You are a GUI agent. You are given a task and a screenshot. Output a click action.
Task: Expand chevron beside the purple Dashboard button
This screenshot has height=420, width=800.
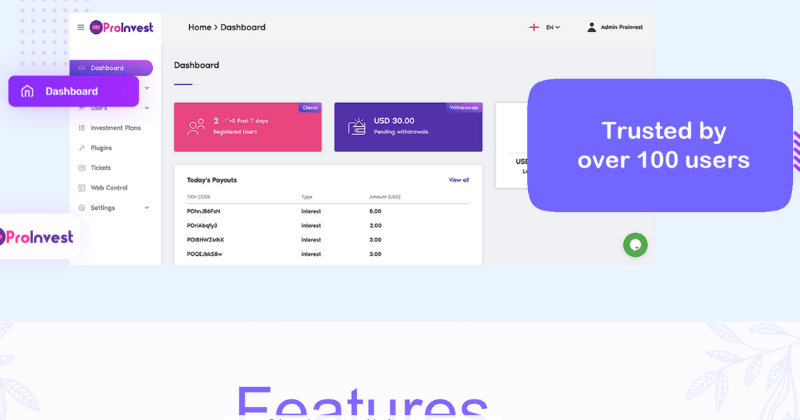click(x=147, y=88)
